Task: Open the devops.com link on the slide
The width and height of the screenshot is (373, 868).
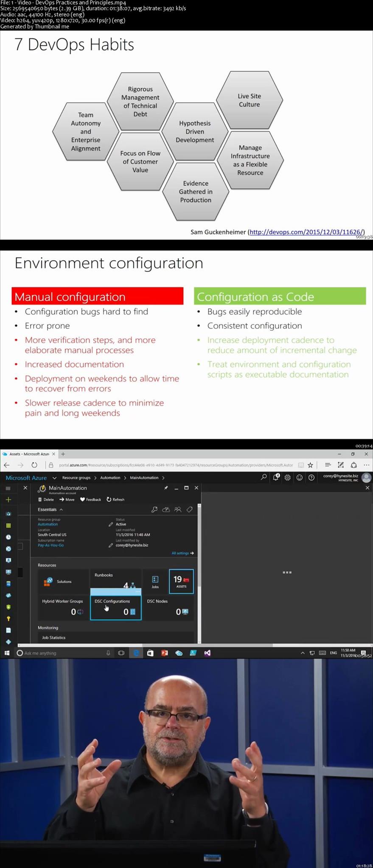Action: pos(306,232)
